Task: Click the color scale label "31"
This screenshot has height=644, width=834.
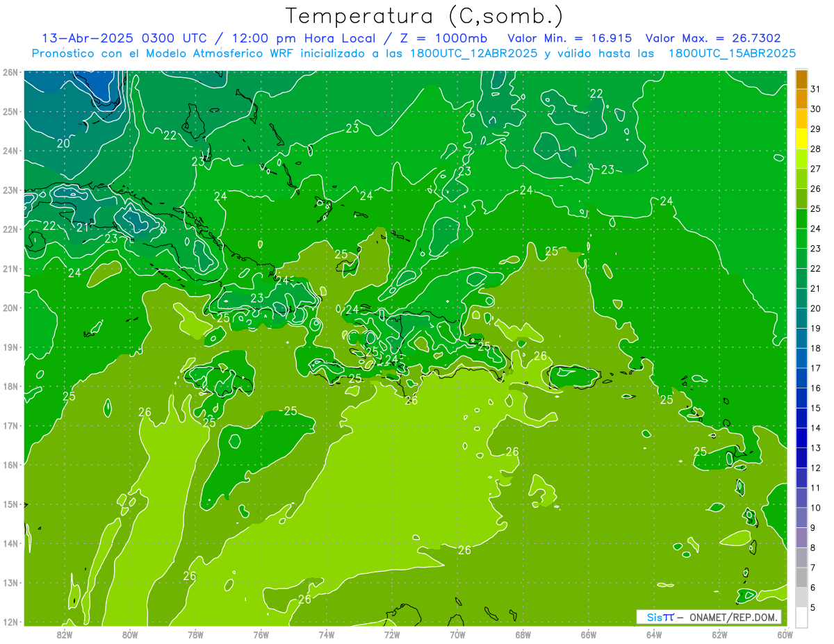Action: click(815, 89)
